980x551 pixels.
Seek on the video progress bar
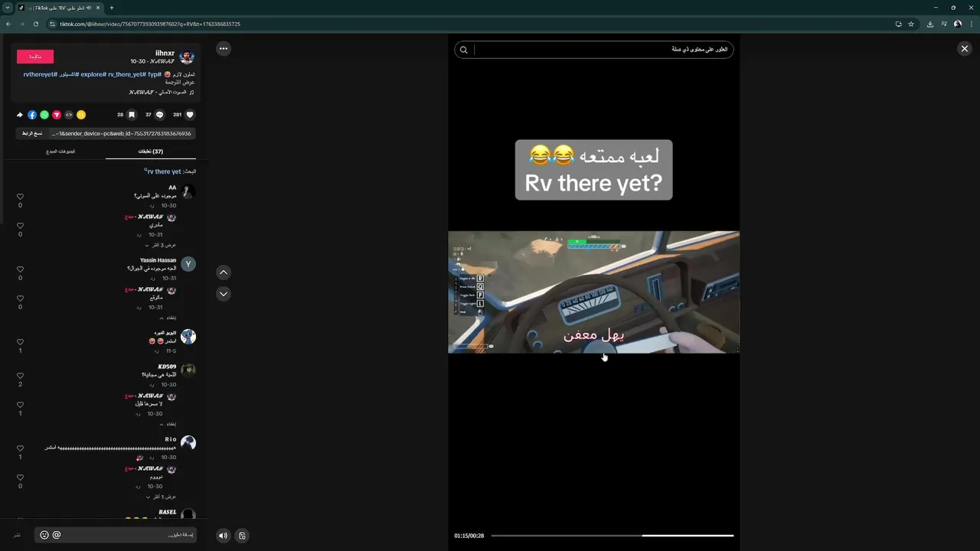tap(612, 536)
